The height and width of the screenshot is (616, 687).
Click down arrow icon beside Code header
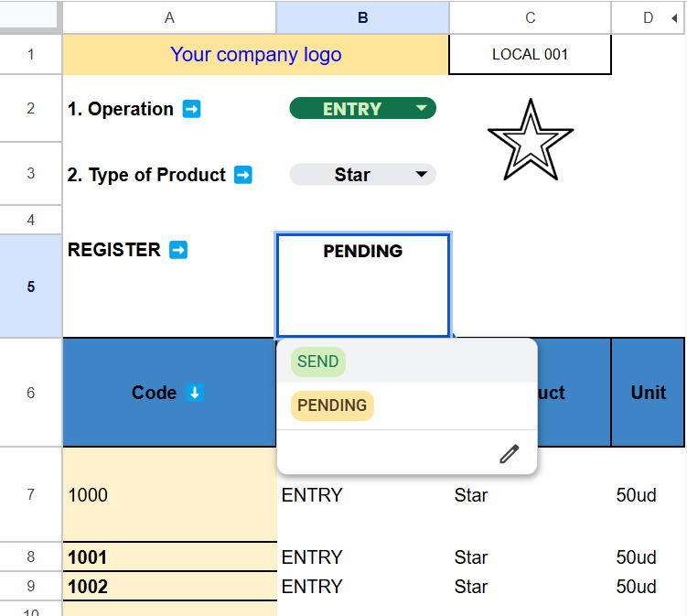[195, 393]
